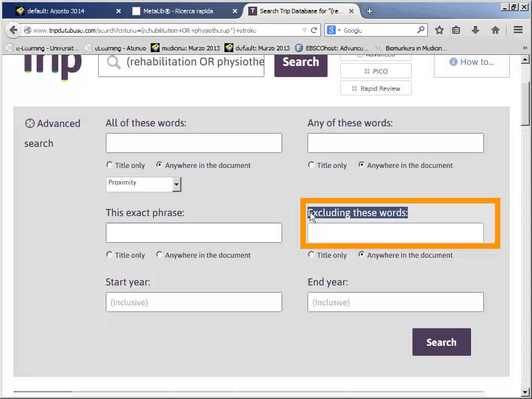The height and width of the screenshot is (399, 532).
Task: Open URL history dropdown arrow in address bar
Action: click(x=304, y=30)
